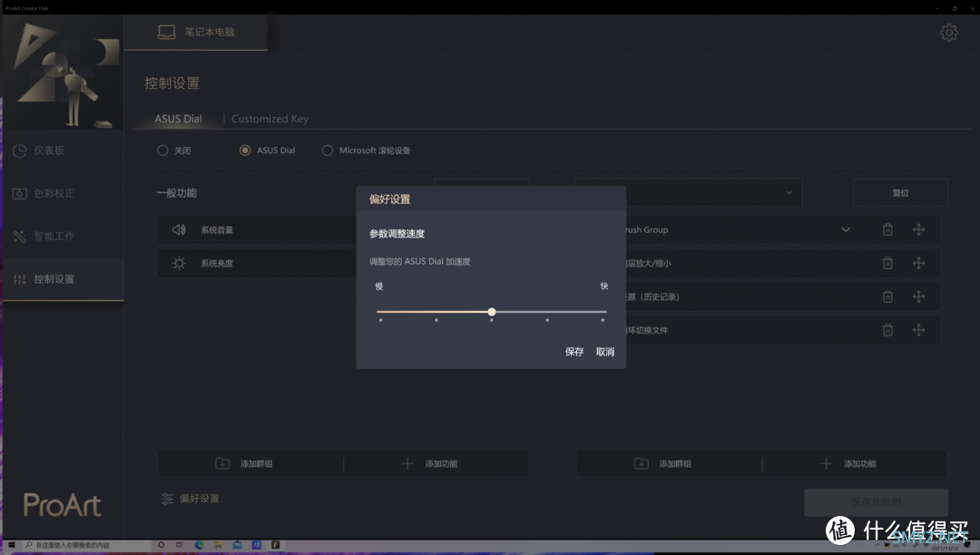Click the 系统音量 speaker icon
980x555 pixels.
coord(179,229)
